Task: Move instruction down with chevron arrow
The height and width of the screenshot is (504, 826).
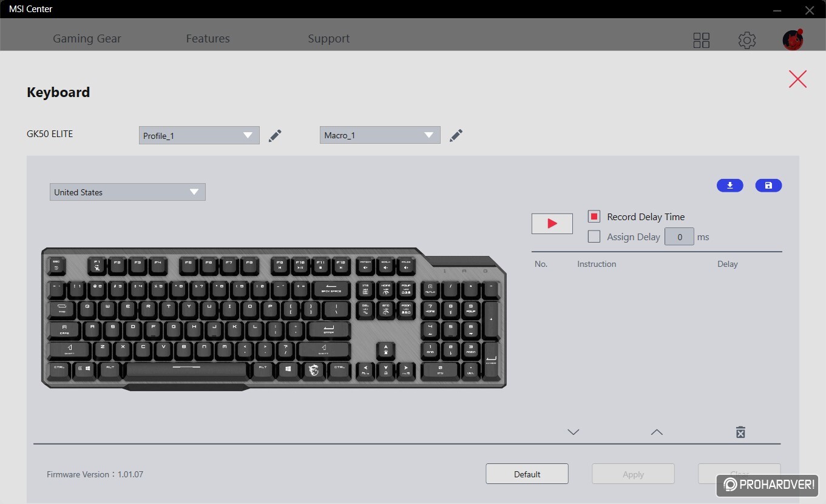Action: (x=574, y=432)
